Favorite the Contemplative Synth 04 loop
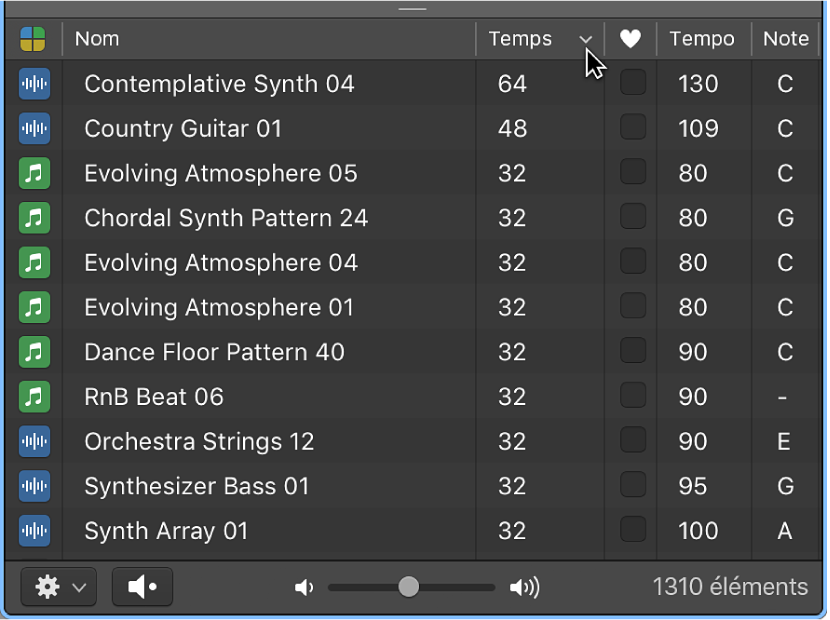This screenshot has width=830, height=620. coord(633,83)
